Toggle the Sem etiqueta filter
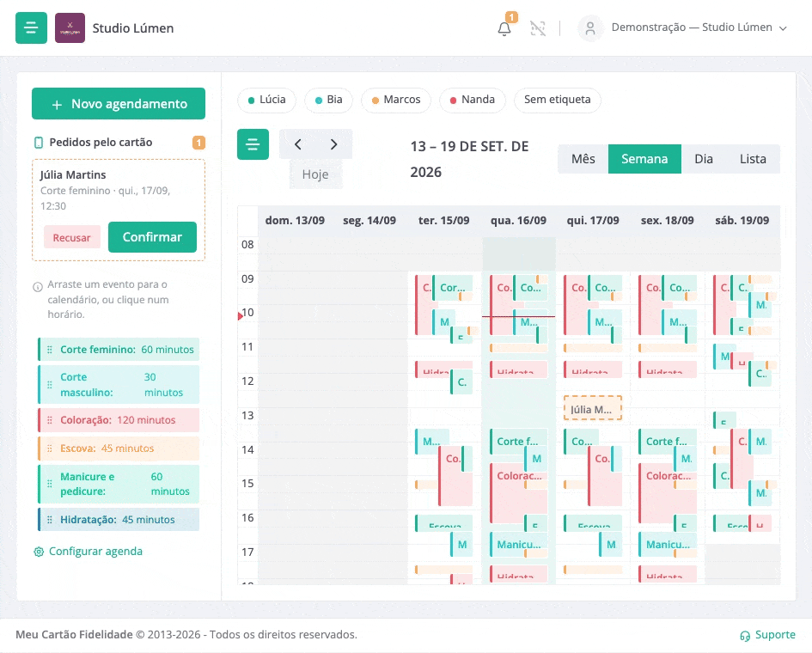Viewport: 812px width, 653px height. 557,100
